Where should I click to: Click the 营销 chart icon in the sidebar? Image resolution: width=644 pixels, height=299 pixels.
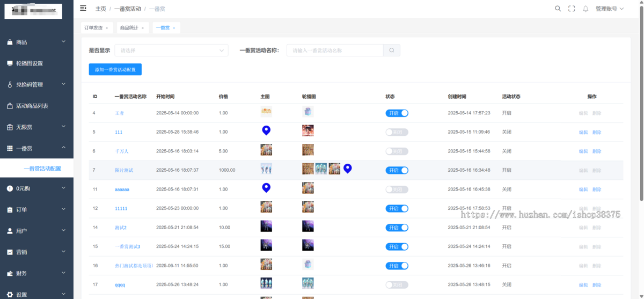tap(10, 252)
